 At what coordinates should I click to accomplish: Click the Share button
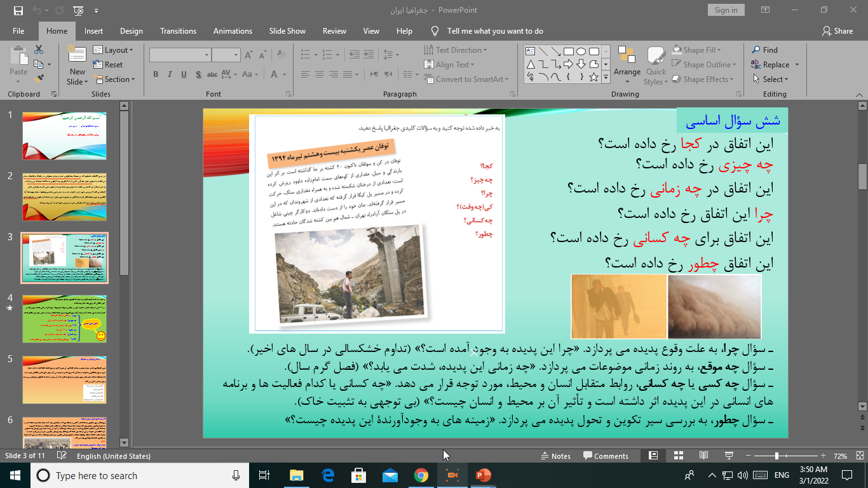(x=837, y=31)
